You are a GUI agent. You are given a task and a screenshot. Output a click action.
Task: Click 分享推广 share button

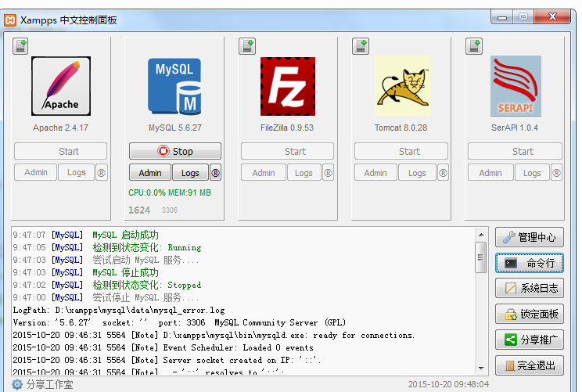pyautogui.click(x=530, y=340)
